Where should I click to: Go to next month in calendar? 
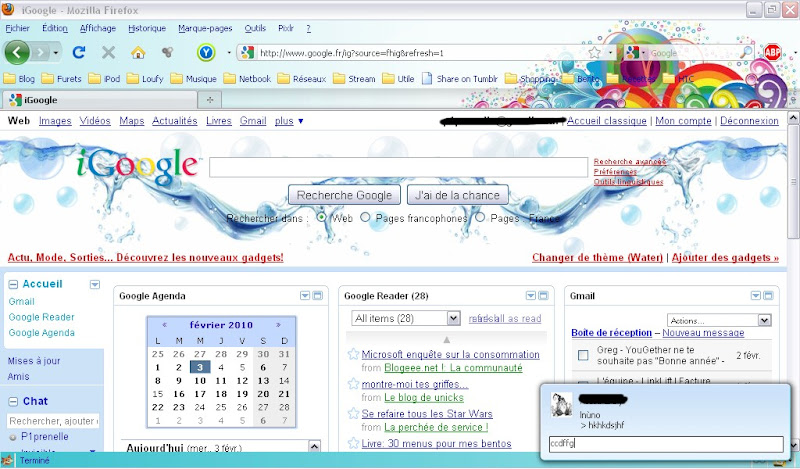tap(278, 325)
